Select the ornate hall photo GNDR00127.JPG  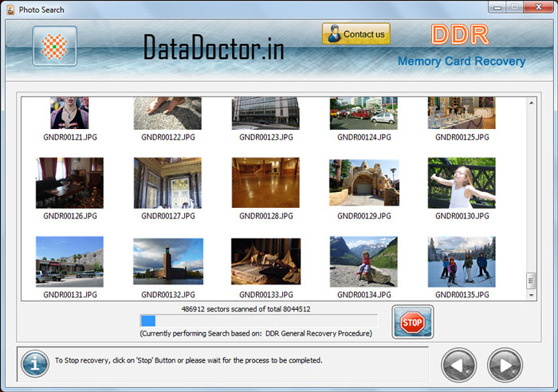(x=167, y=182)
